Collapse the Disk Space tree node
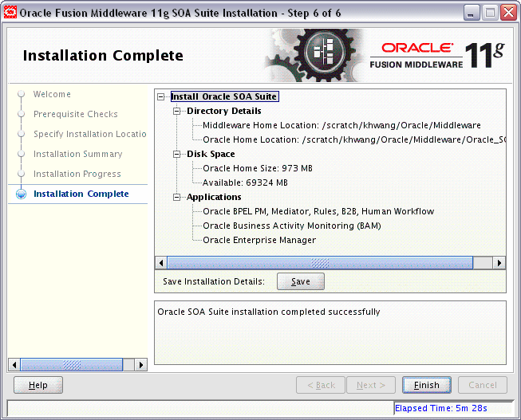521x420 pixels. [177, 154]
